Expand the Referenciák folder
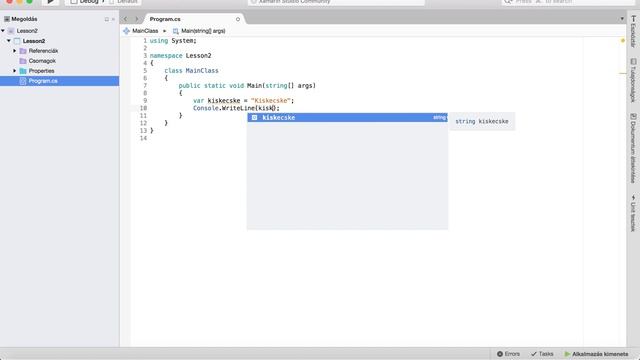The image size is (640, 360). point(15,51)
